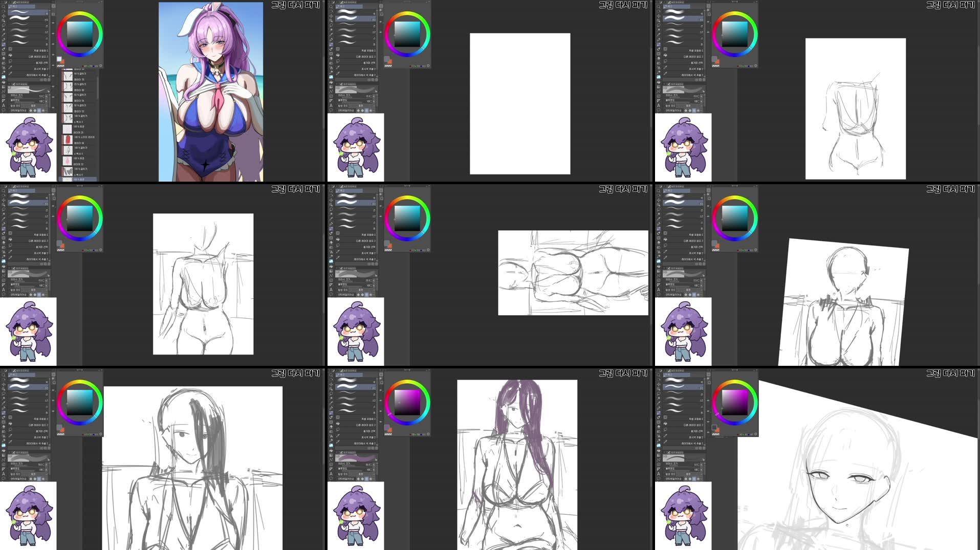Select the Move tool in the toolbar
This screenshot has height=550, width=980.
point(5,16)
